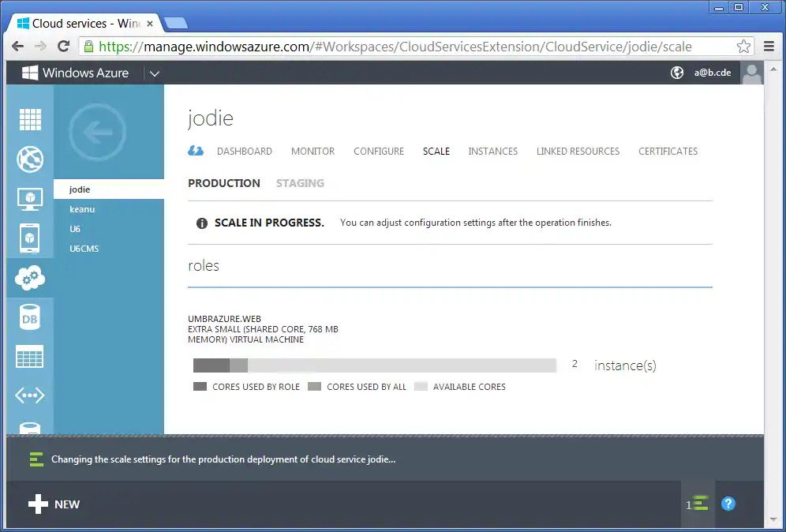This screenshot has width=786, height=532.
Task: Open the Web Sites sidebar icon
Action: point(30,159)
